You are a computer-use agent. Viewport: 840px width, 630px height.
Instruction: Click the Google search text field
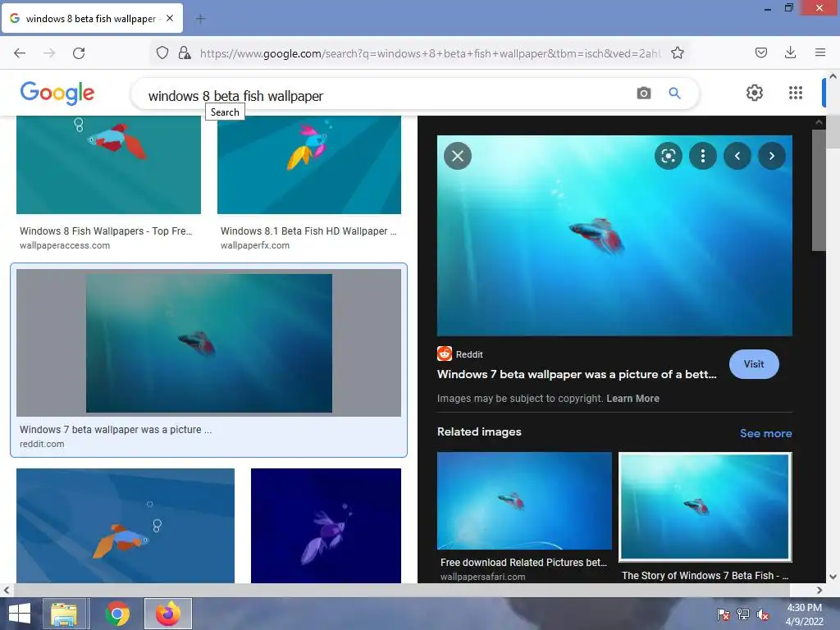[x=386, y=96]
